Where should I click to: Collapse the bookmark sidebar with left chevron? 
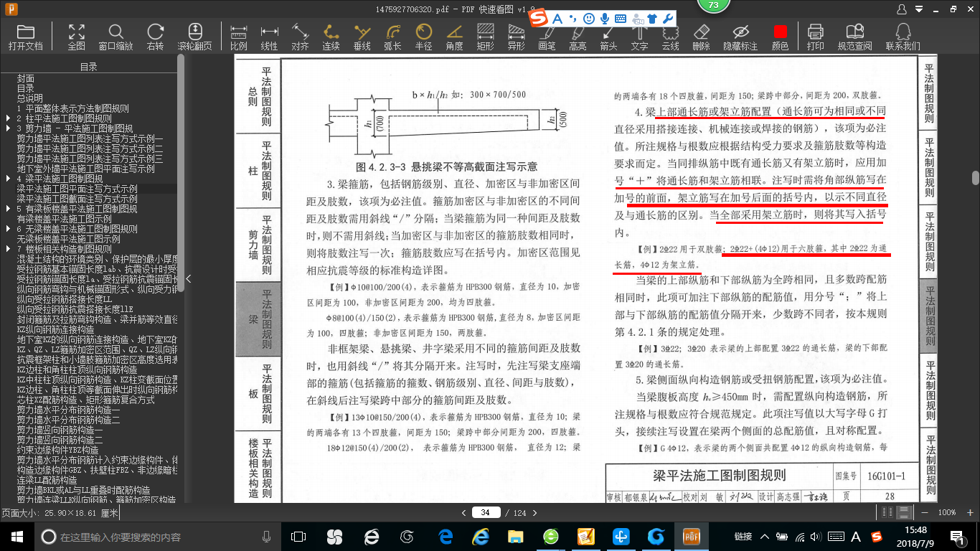click(188, 278)
